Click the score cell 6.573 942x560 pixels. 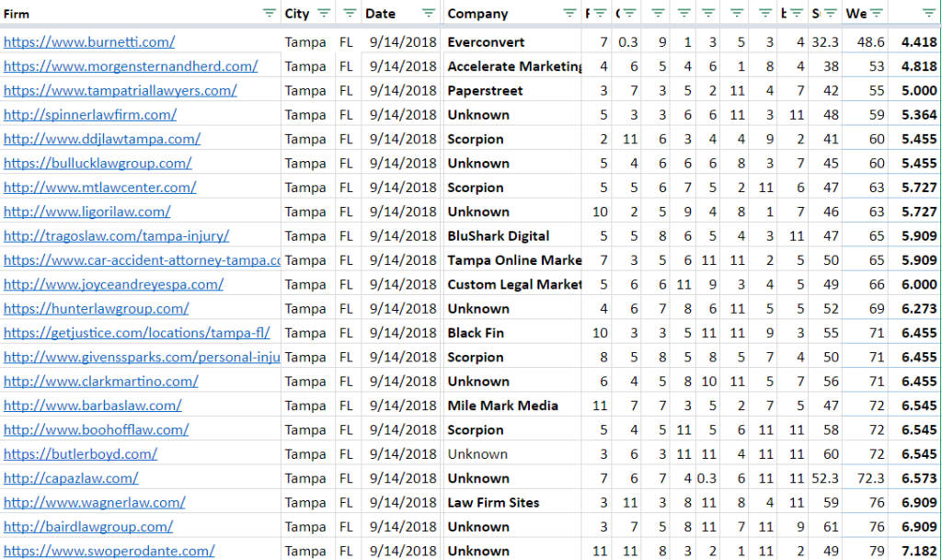coord(913,478)
